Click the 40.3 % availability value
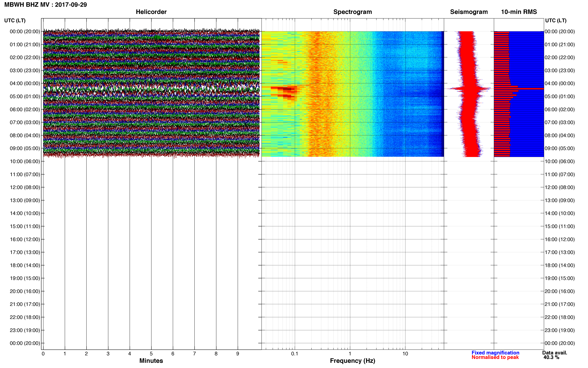Screen dimensions: 588x368 pyautogui.click(x=552, y=357)
